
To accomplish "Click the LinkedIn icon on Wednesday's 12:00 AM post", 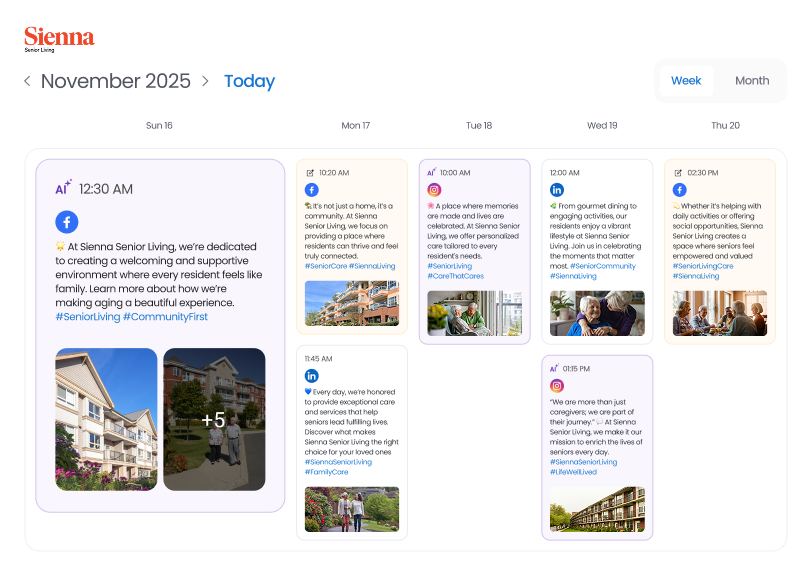I will coord(557,190).
